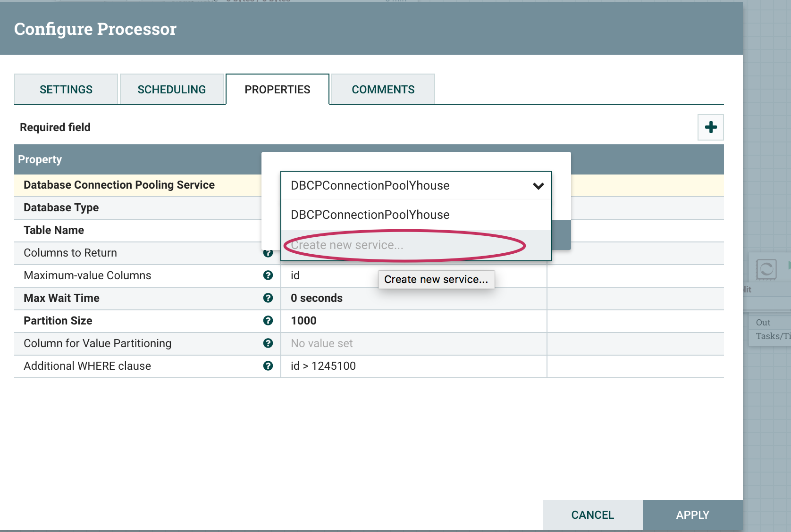
Task: Add a new property with plus icon
Action: click(x=711, y=127)
